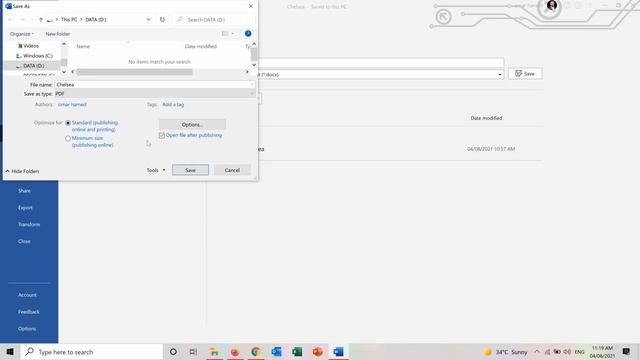Click the vertical scrollbar of file list

(254, 54)
